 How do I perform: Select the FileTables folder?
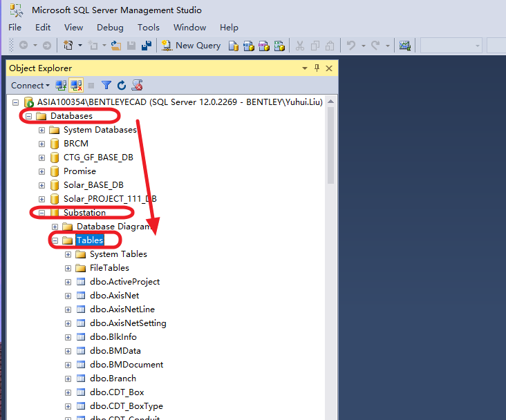pos(109,268)
